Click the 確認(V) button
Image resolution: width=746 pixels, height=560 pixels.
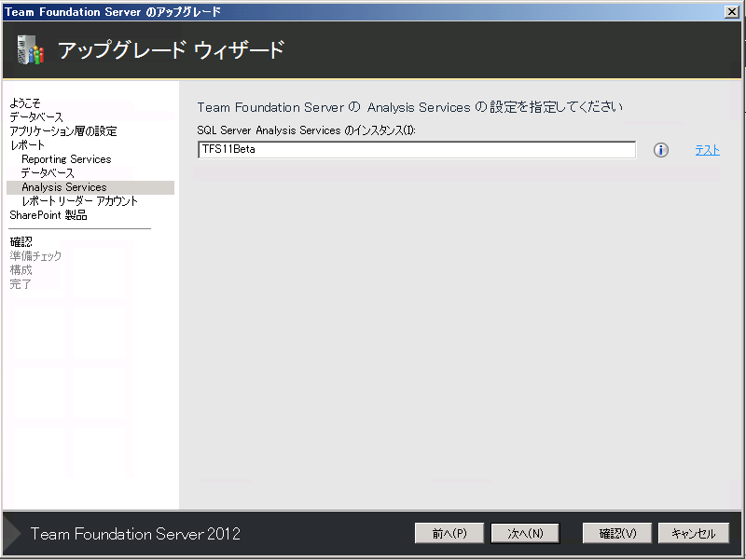(x=617, y=533)
